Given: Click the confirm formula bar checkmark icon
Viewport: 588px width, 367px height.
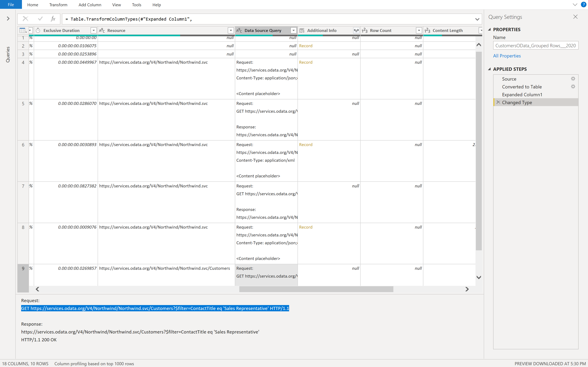Looking at the screenshot, I should coord(39,19).
